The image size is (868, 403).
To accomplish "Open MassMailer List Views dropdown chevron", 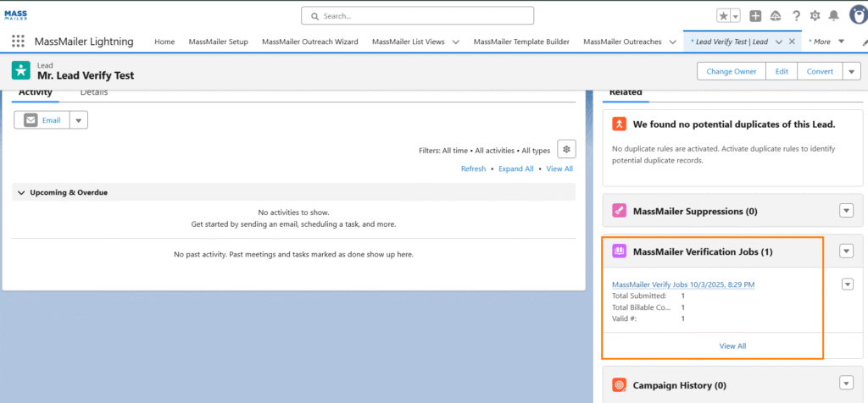I will pos(455,41).
